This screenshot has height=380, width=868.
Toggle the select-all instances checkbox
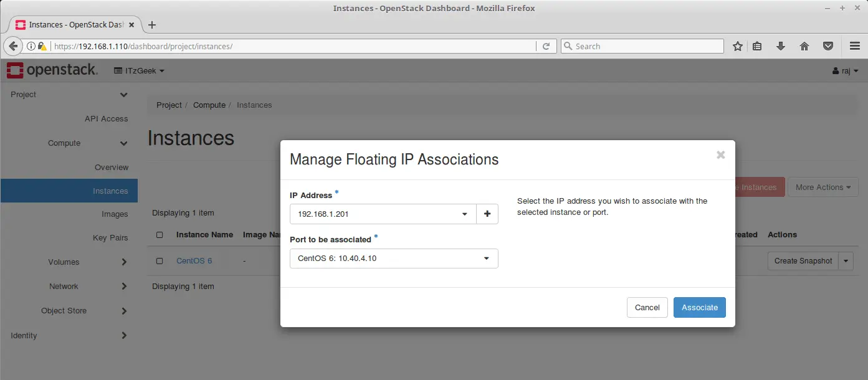160,235
